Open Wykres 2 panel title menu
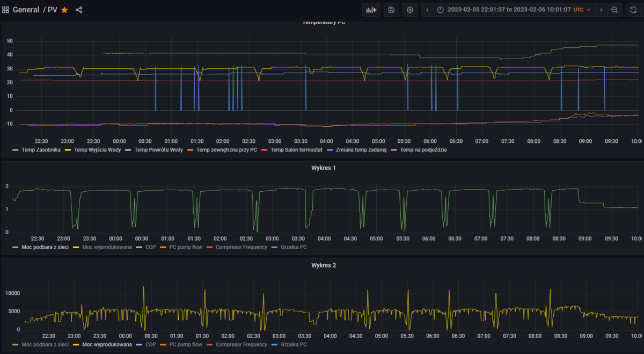 (x=323, y=265)
